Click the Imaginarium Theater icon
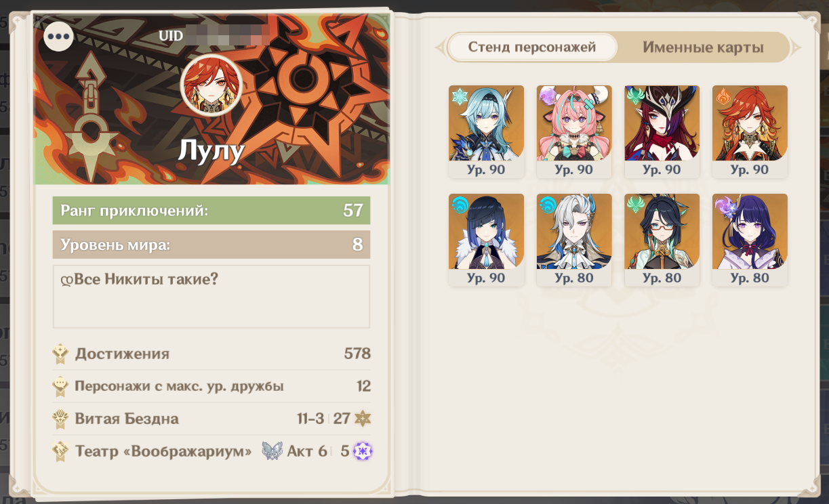Viewport: 829px width, 504px height. (61, 451)
